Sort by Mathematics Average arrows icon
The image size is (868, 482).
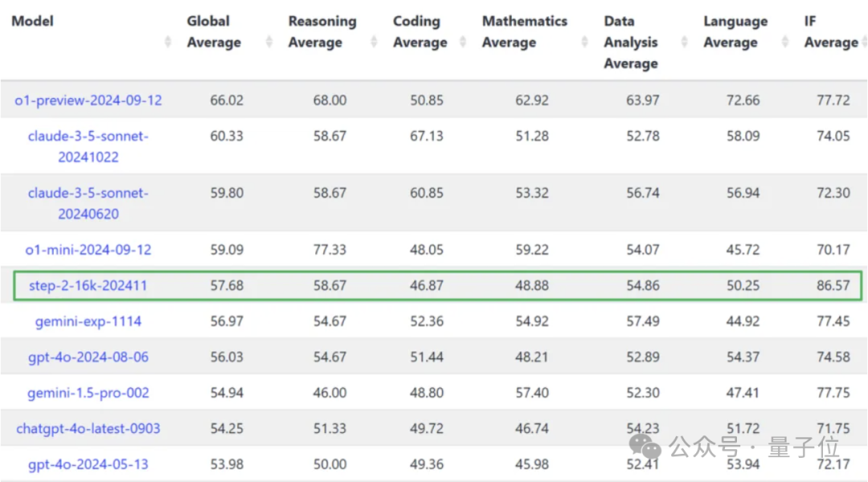pyautogui.click(x=584, y=42)
